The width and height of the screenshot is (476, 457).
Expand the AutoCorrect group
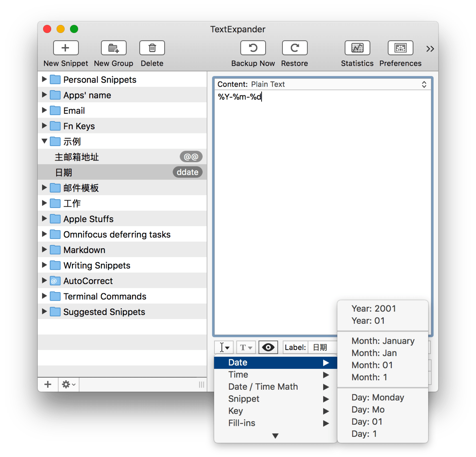click(44, 280)
